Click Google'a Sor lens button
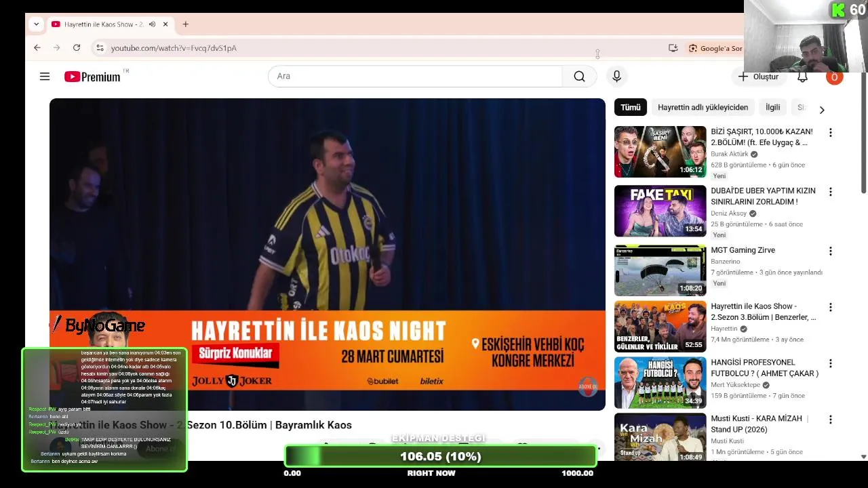 point(715,48)
